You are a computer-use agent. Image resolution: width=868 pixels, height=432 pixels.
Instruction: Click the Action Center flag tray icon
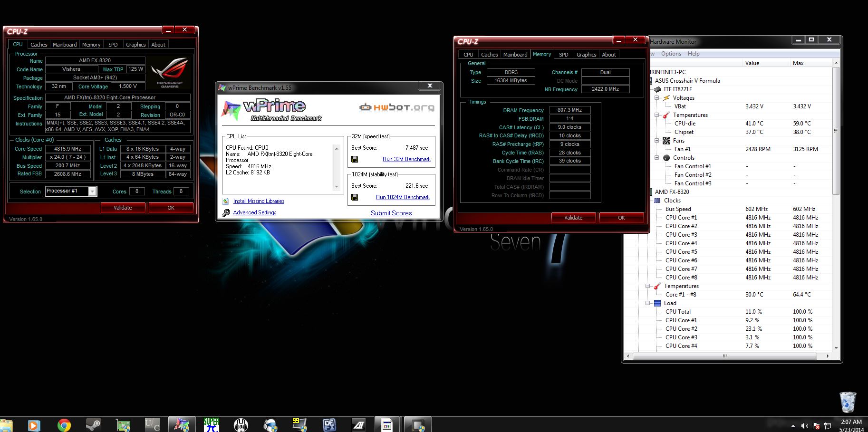[816, 426]
